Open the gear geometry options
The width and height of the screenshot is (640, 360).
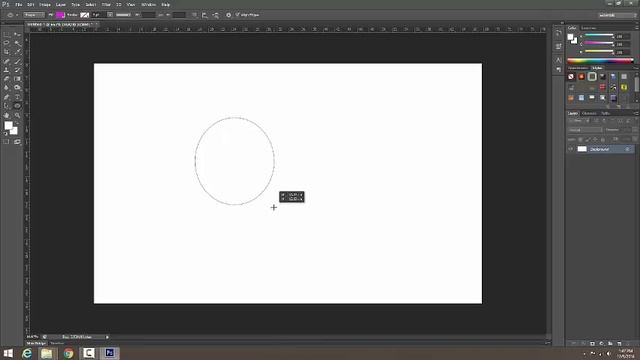tap(229, 15)
